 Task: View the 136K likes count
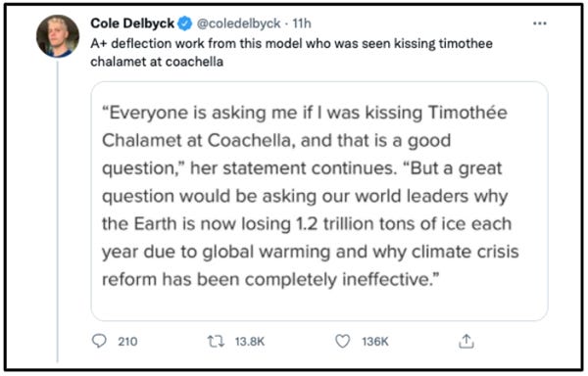pos(375,341)
